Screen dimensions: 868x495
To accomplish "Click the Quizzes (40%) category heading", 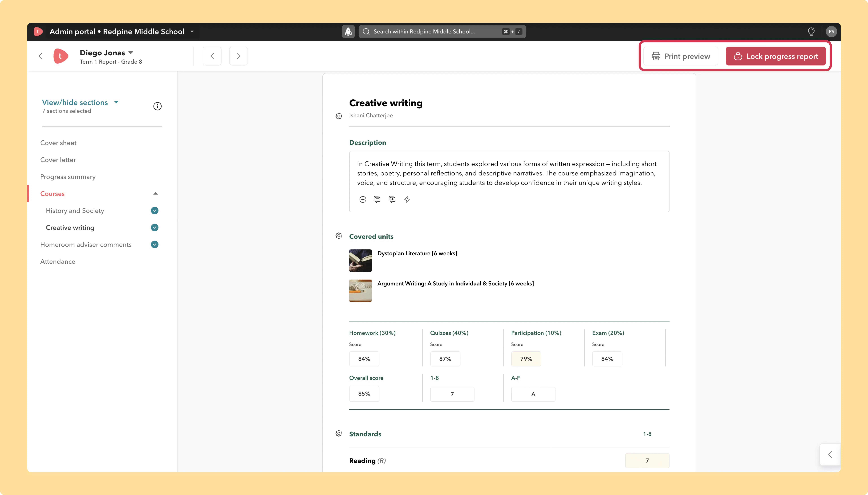I will click(449, 333).
